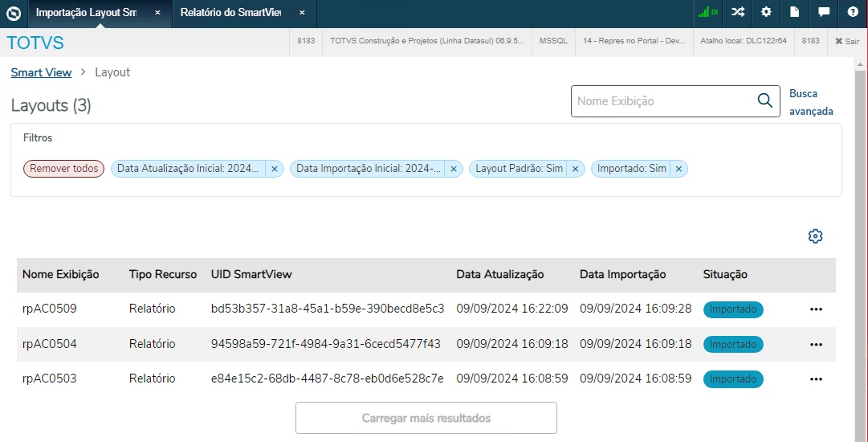Open actions menu for rpAC0504 row
The height and width of the screenshot is (442, 868).
816,344
